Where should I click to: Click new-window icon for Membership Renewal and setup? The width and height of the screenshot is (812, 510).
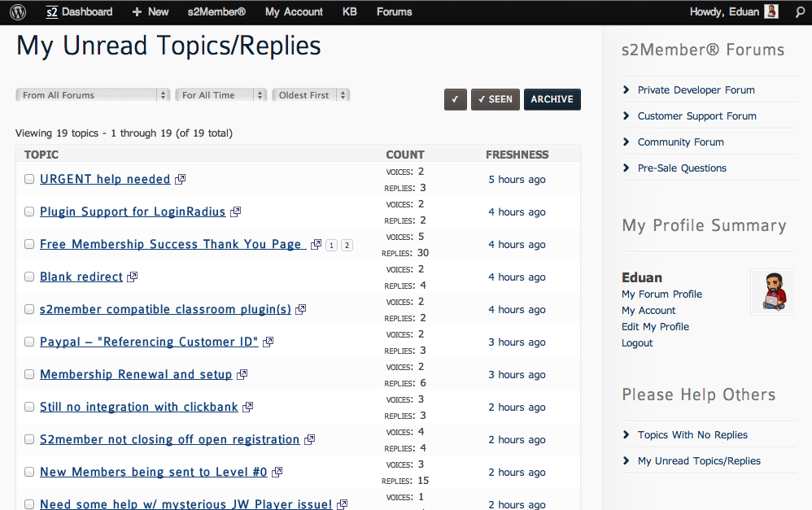tap(242, 374)
